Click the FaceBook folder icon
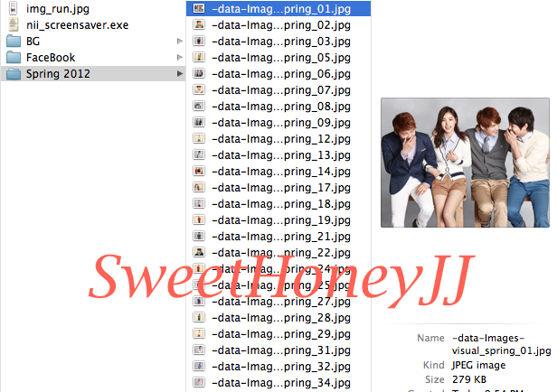Viewport: 557px width, 392px height. pos(14,58)
